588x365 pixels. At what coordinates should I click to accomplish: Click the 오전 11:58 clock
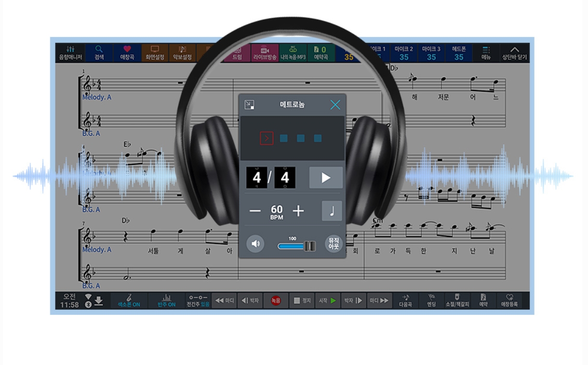pyautogui.click(x=69, y=301)
